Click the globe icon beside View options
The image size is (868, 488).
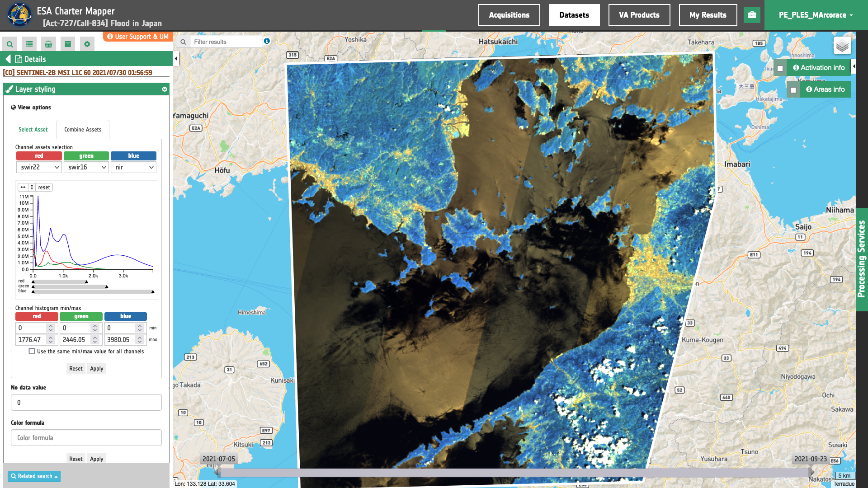[14, 108]
